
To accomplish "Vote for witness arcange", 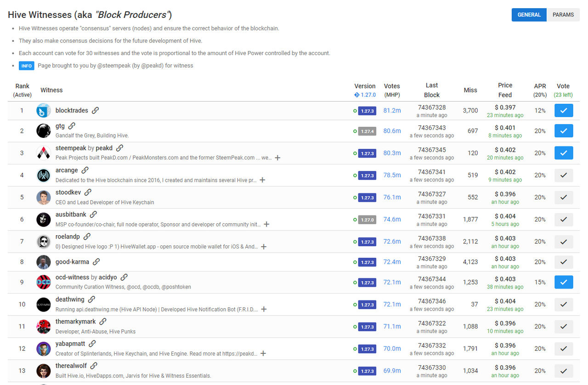I will click(x=564, y=175).
